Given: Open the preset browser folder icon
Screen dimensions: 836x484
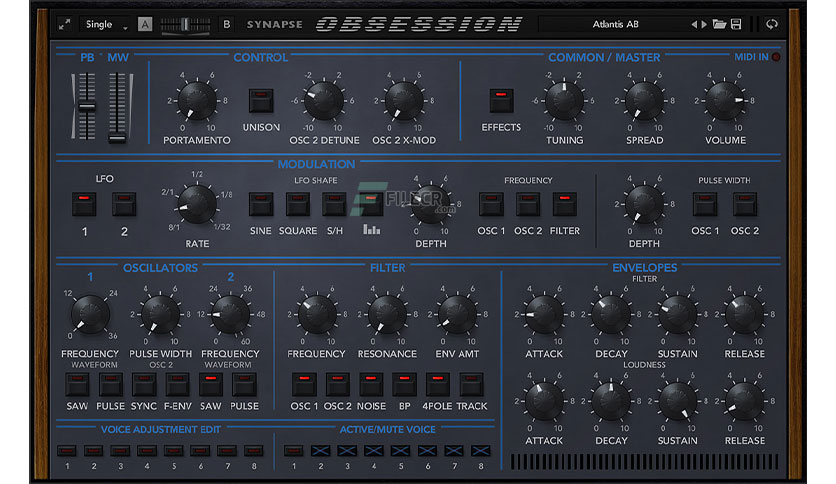Looking at the screenshot, I should pos(719,24).
